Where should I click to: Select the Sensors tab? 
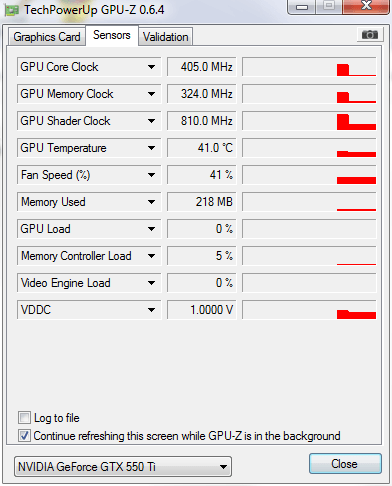pos(112,35)
